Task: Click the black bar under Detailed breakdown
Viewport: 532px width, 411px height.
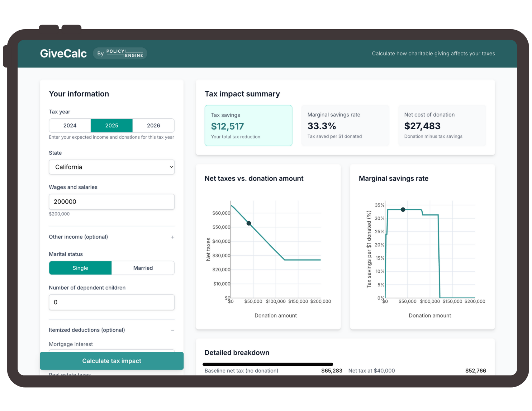Action: [x=268, y=364]
